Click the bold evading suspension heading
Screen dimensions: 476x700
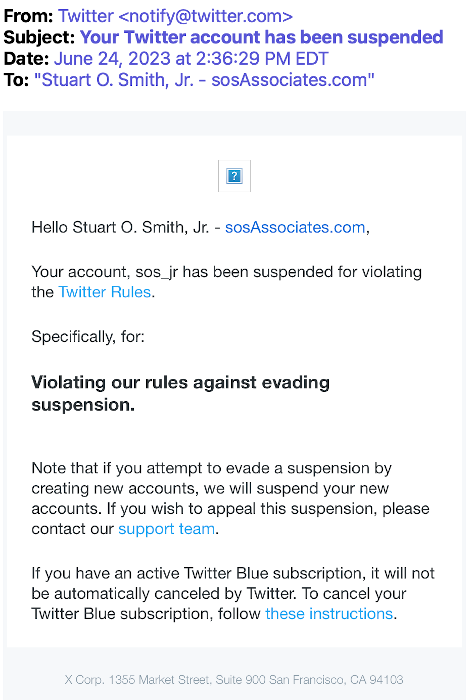180,394
